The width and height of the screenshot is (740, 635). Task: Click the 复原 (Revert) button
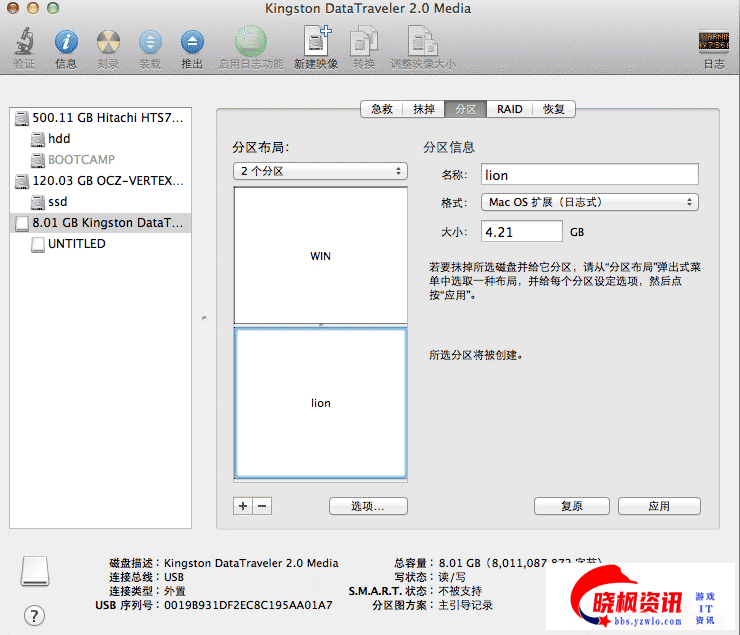571,506
